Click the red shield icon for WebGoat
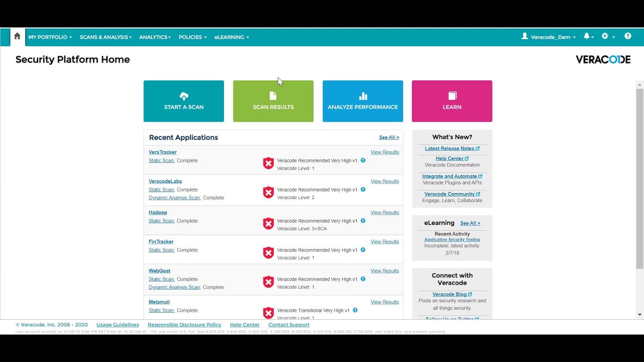Viewport: 644px width, 362px height. (269, 282)
